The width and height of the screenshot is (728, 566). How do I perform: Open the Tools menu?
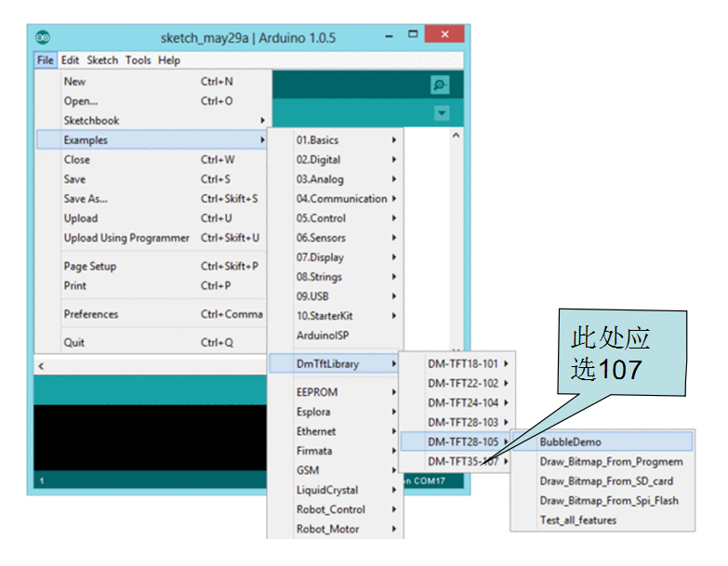coord(138,60)
